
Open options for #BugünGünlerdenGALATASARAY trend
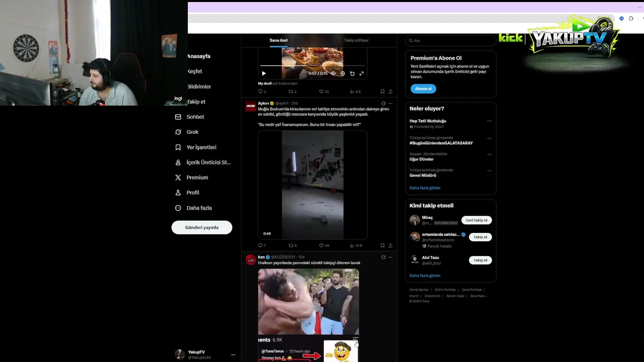pyautogui.click(x=489, y=138)
